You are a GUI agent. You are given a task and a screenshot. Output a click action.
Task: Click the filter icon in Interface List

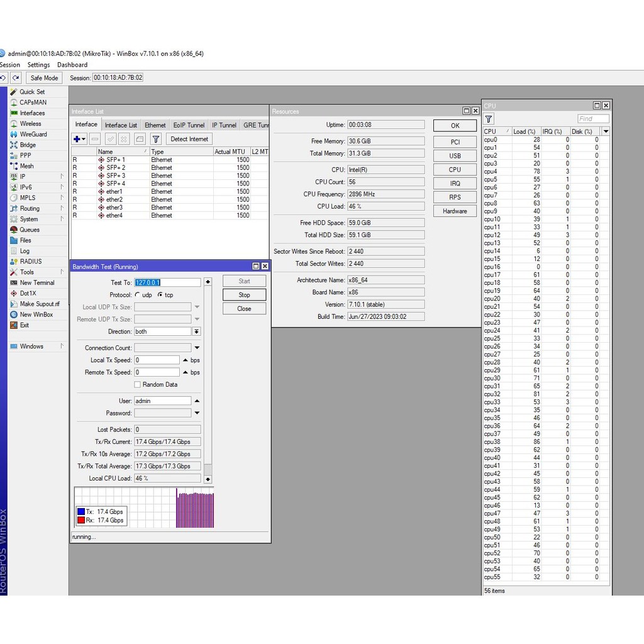pos(157,139)
